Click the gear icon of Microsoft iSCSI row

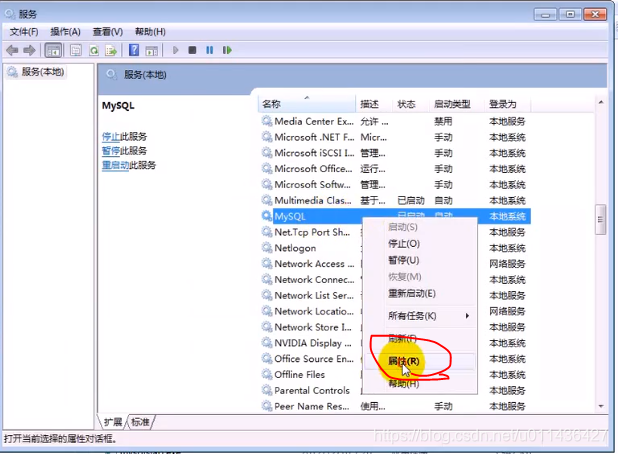click(267, 153)
